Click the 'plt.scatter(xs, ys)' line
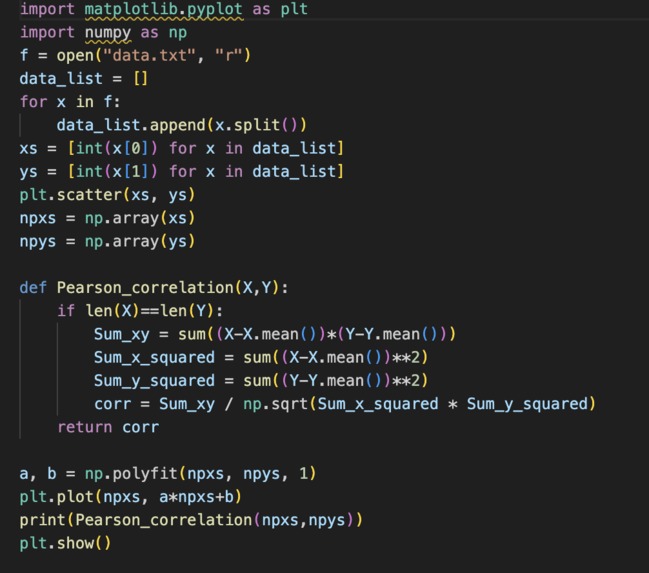The image size is (649, 573). (x=107, y=195)
